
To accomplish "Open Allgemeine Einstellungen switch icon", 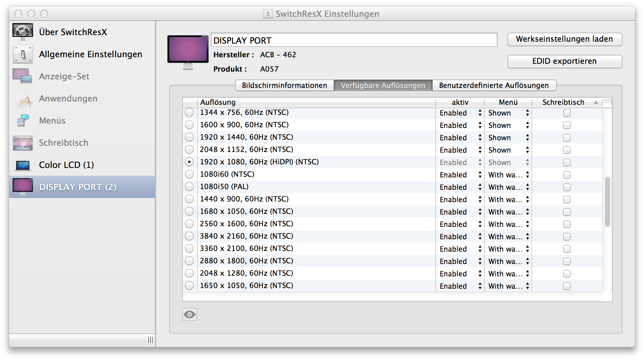I will 23,54.
